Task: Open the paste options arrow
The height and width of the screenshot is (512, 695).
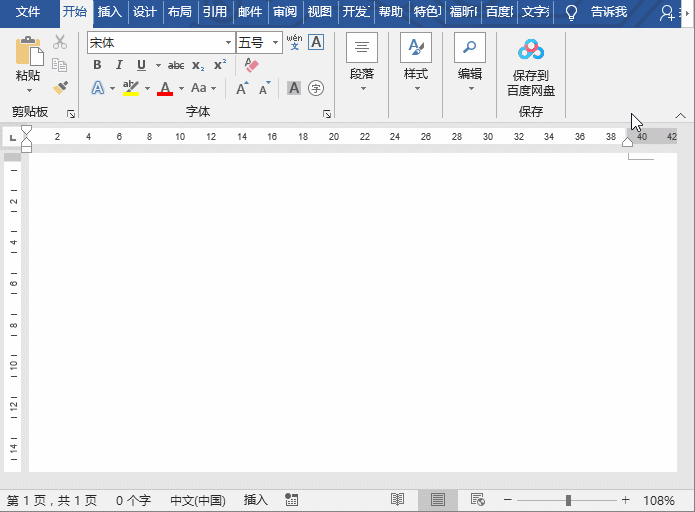Action: click(29, 90)
